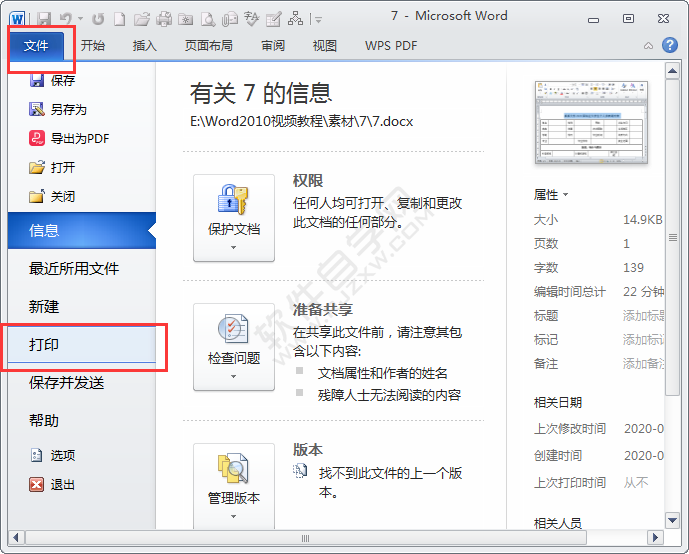Click the Save icon in quick access toolbar
Image resolution: width=689 pixels, height=554 pixels.
(44, 19)
